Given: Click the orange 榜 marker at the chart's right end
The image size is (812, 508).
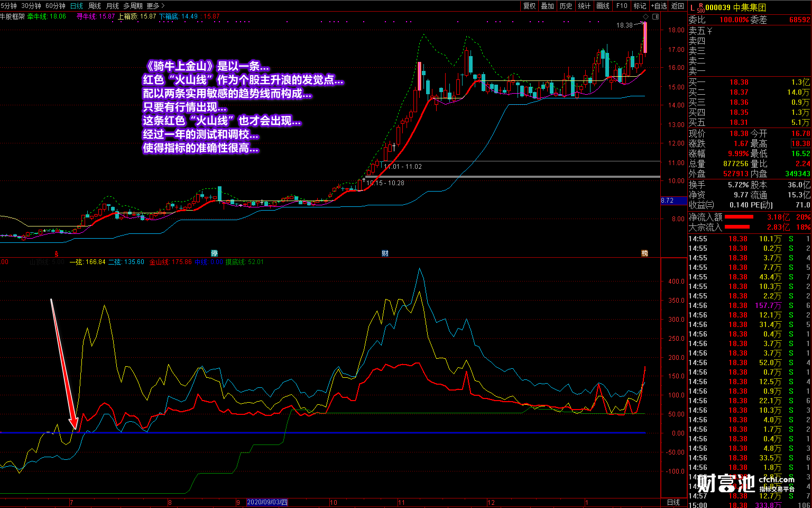Looking at the screenshot, I should pyautogui.click(x=644, y=253).
